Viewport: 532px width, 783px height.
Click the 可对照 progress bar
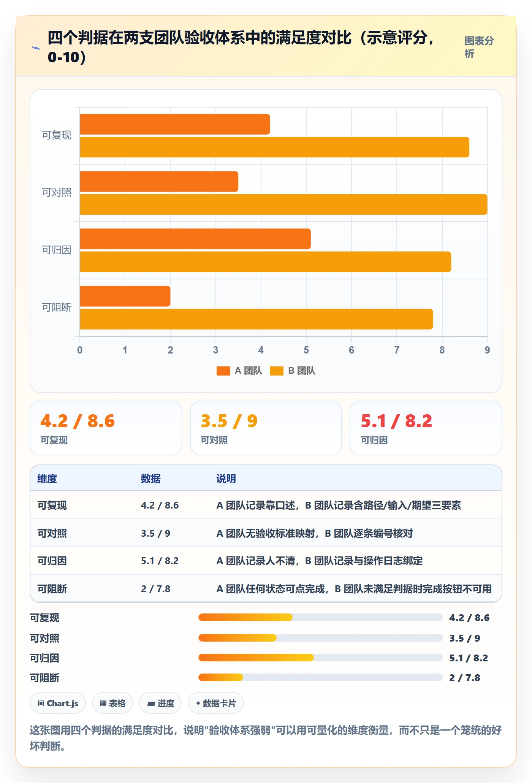pyautogui.click(x=321, y=638)
